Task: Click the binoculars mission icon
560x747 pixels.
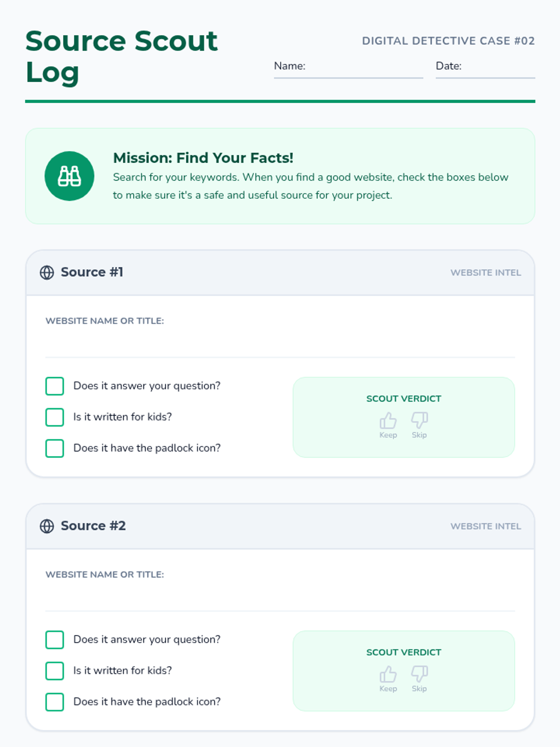Action: [x=70, y=176]
